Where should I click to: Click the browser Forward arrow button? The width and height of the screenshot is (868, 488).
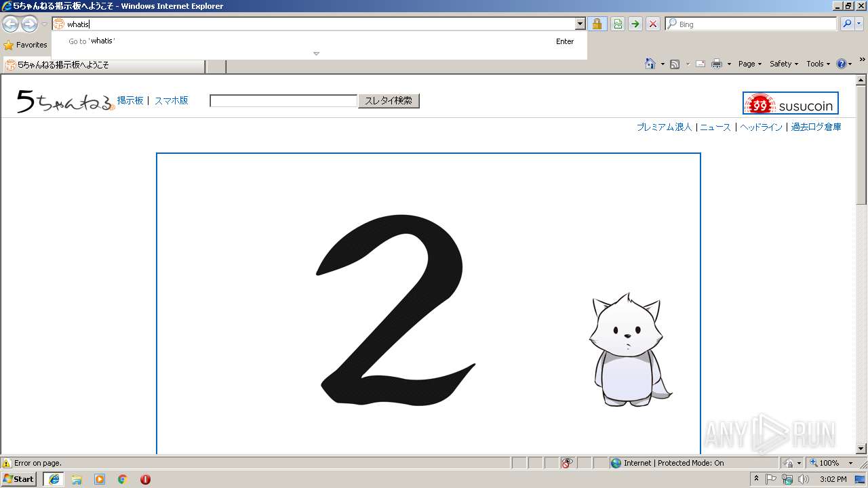[x=29, y=24]
